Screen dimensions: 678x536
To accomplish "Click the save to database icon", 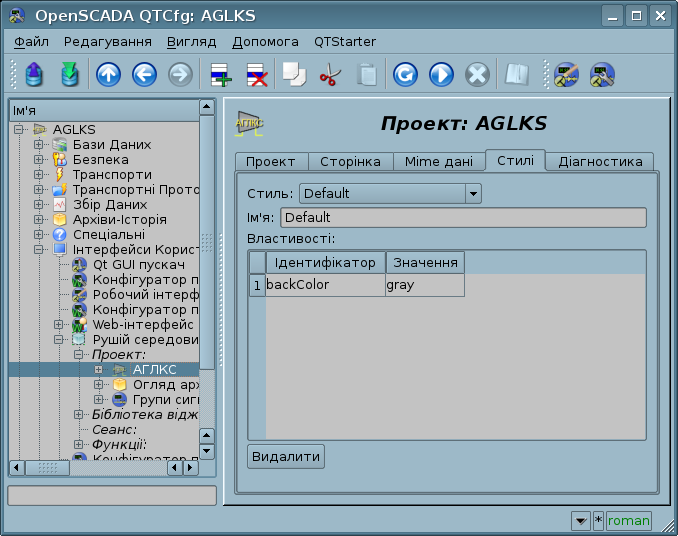I will (70, 74).
